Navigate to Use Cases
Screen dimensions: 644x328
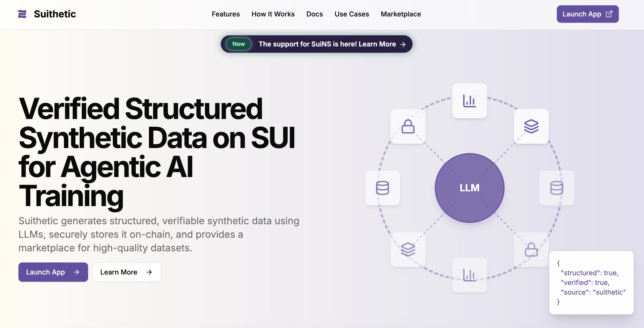tap(352, 14)
